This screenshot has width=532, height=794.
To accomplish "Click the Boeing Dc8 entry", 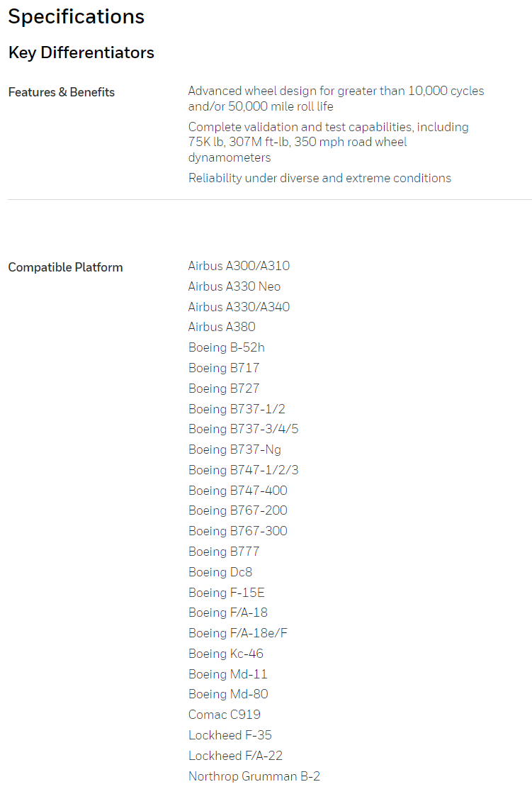I will [220, 572].
